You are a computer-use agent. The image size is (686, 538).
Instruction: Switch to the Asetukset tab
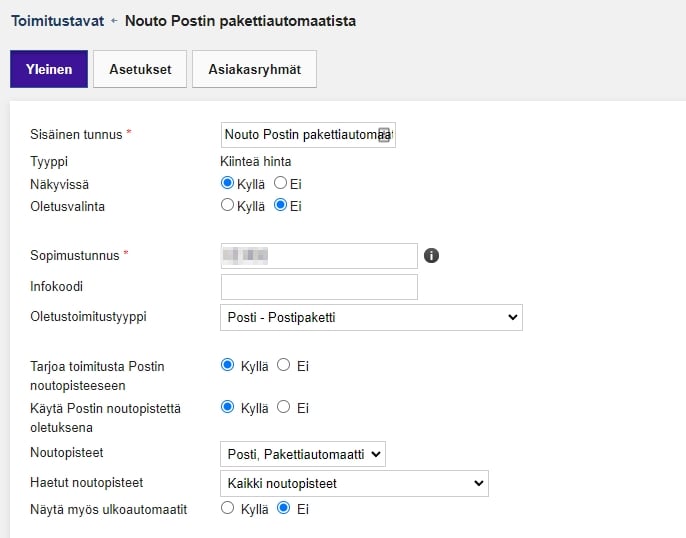pos(140,69)
